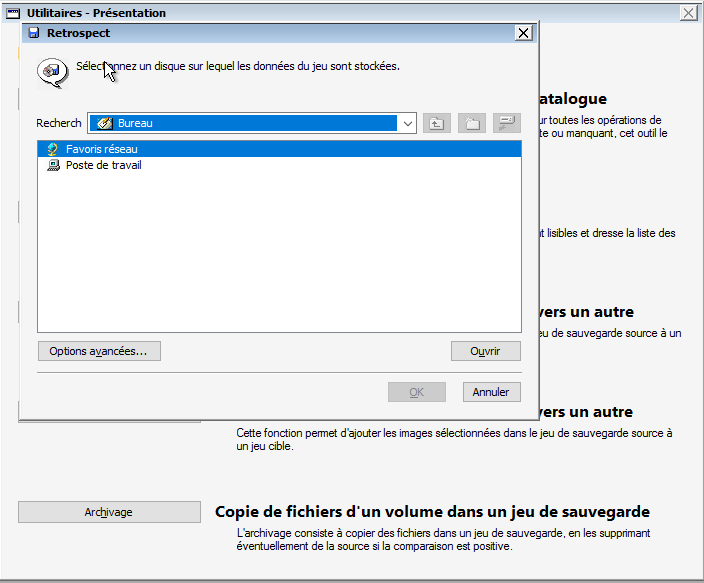The image size is (704, 583).
Task: Click the greyed-out OK button
Action: tap(416, 392)
